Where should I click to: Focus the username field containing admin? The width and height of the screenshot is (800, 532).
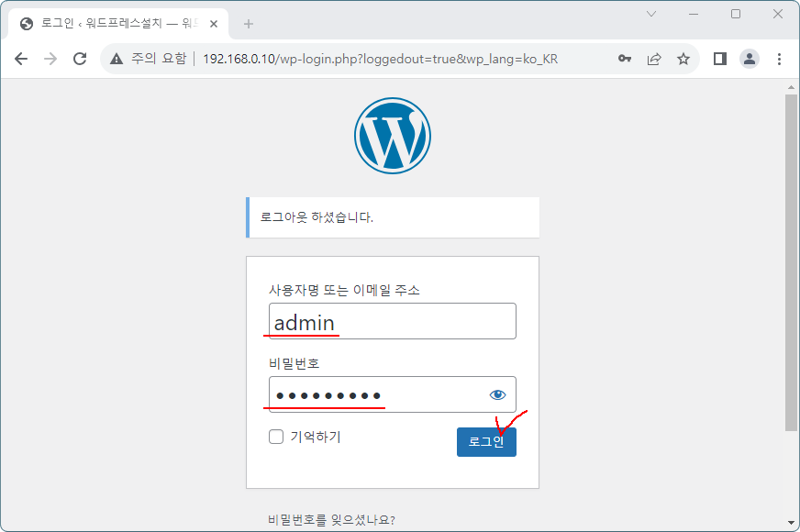click(393, 321)
